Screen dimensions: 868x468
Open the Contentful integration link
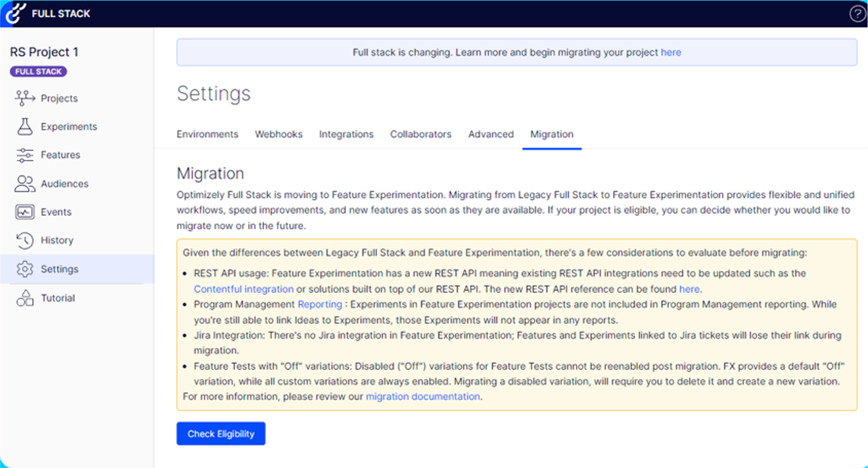point(244,289)
